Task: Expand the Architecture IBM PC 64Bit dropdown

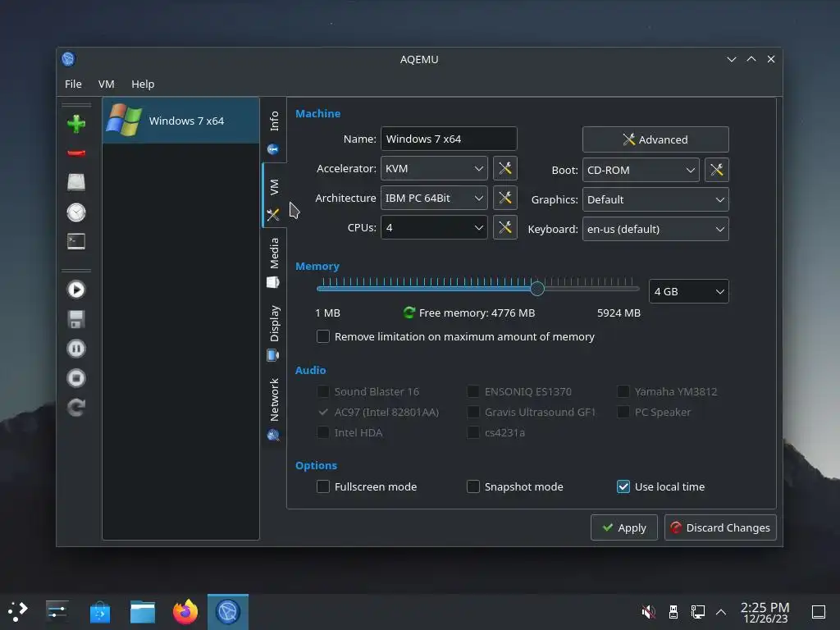Action: click(434, 198)
